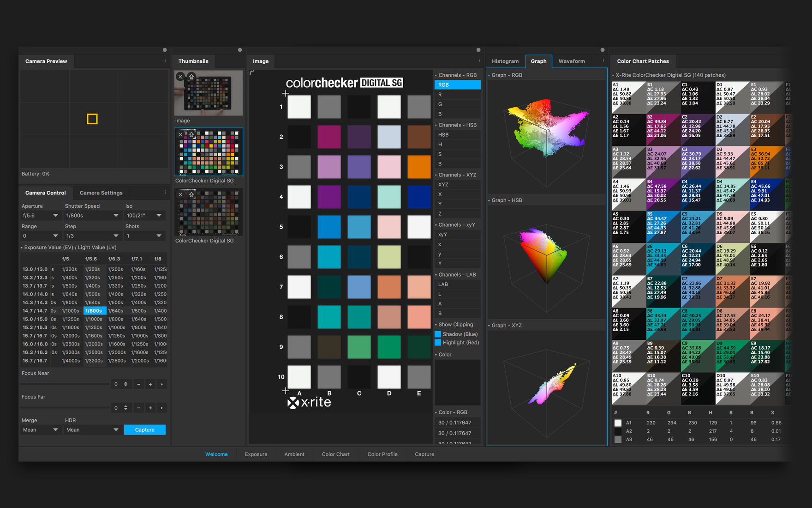Click the round float button above Image panel
Viewport: 812px width, 508px height.
coord(478,50)
